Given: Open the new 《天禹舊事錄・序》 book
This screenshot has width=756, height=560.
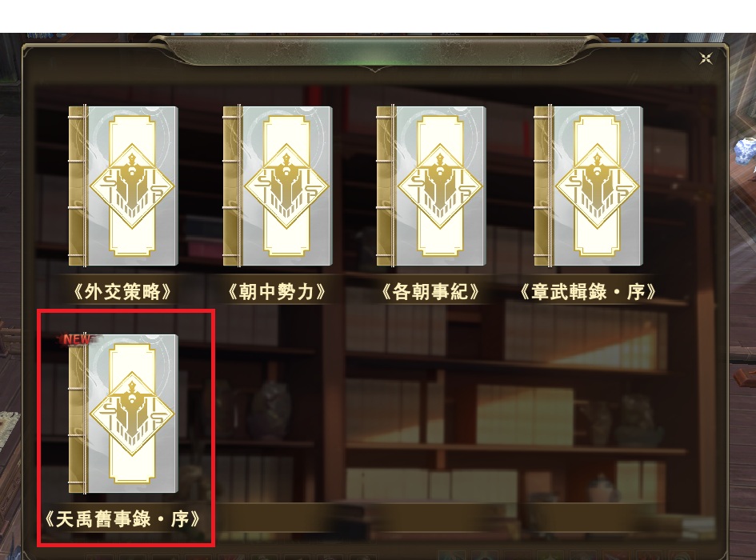Looking at the screenshot, I should (x=123, y=414).
